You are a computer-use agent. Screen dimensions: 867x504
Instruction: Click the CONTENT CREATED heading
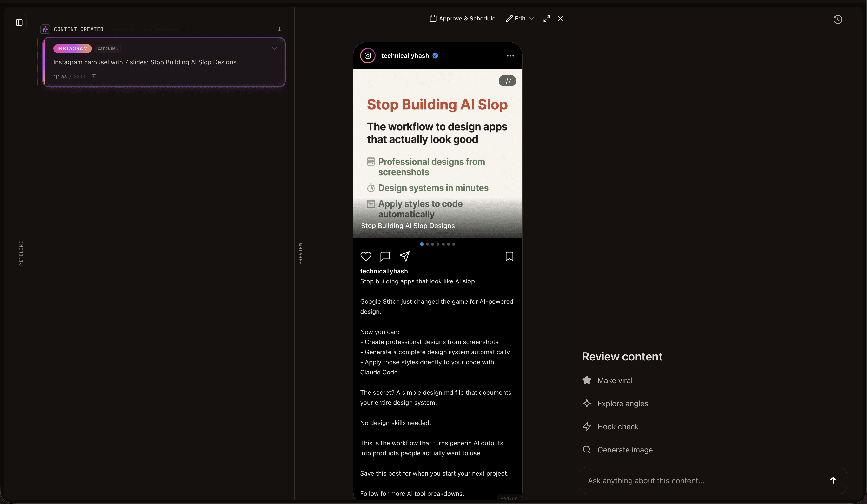(x=79, y=29)
